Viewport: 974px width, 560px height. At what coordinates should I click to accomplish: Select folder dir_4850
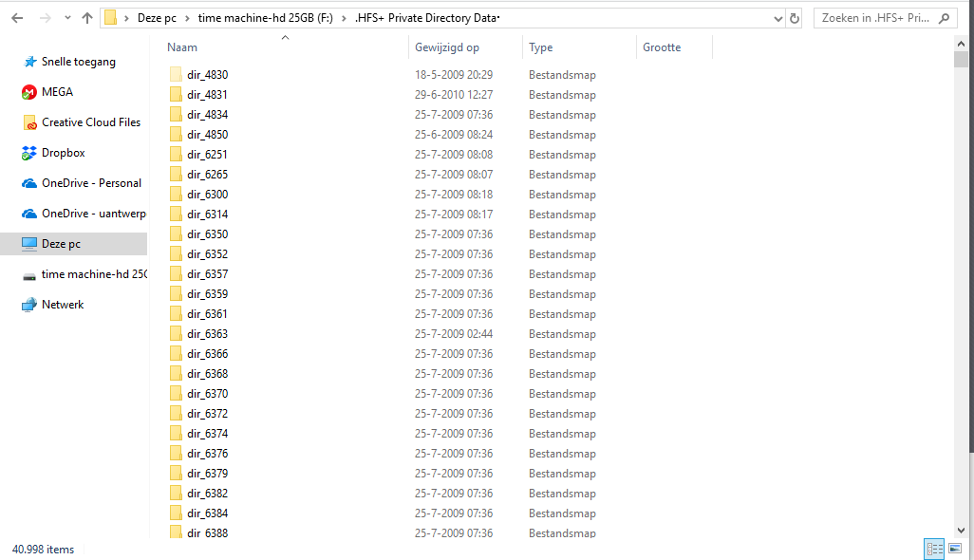tap(208, 134)
